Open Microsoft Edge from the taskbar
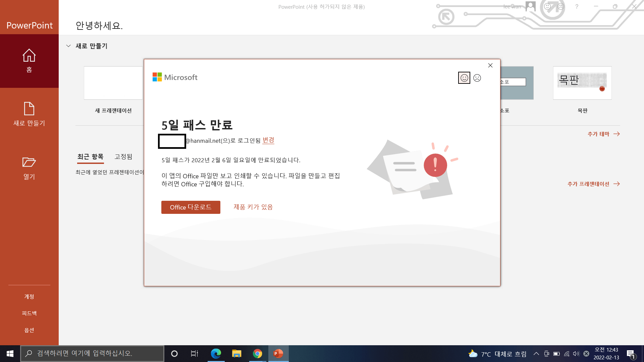 216,354
